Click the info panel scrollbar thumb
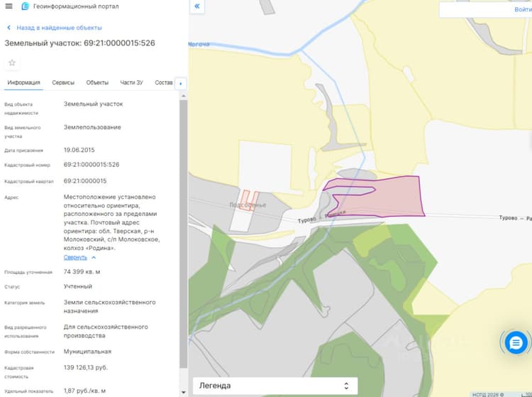This screenshot has width=532, height=397. (x=183, y=234)
